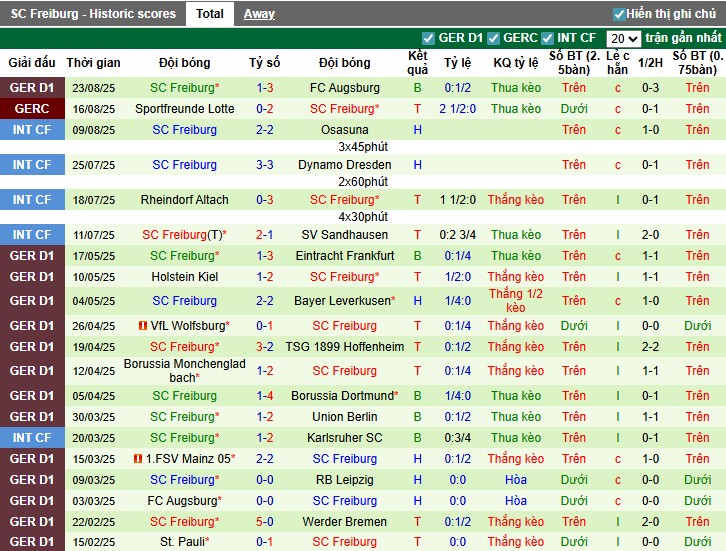The width and height of the screenshot is (726, 551).
Task: Click INT CF badge on the Osasuna row
Action: click(x=31, y=130)
